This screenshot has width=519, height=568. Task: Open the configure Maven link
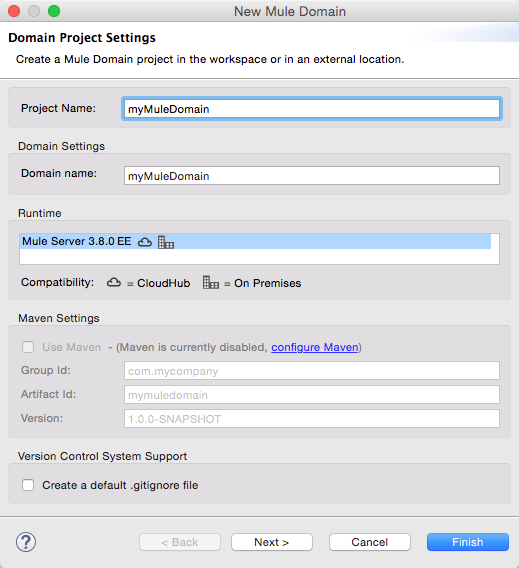(x=315, y=347)
